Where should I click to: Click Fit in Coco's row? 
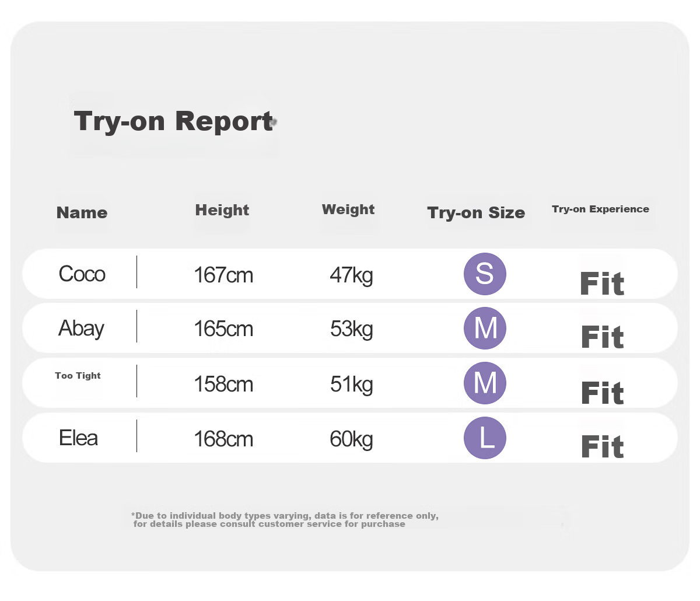[x=602, y=284]
